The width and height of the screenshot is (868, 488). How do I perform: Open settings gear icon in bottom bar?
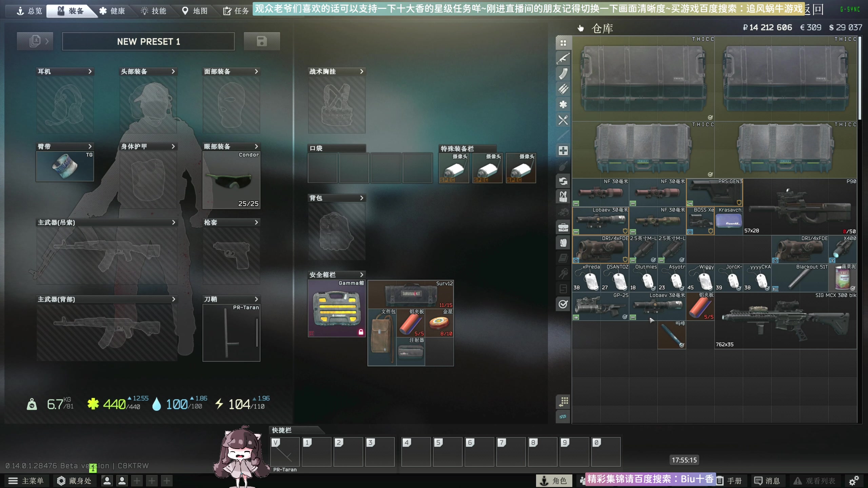(854, 481)
